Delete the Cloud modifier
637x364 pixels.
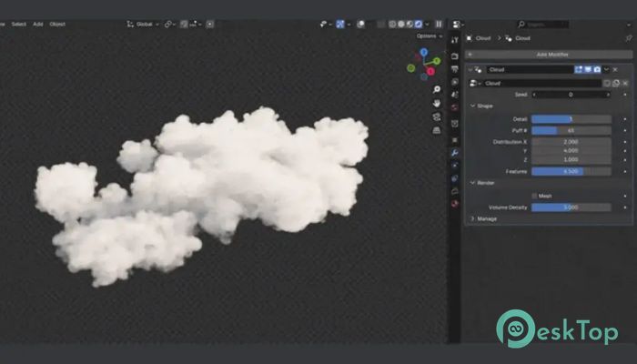pos(615,69)
